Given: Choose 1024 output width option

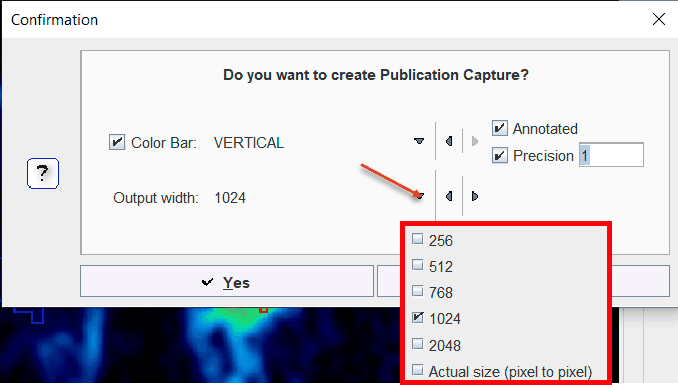Looking at the screenshot, I should (436, 319).
